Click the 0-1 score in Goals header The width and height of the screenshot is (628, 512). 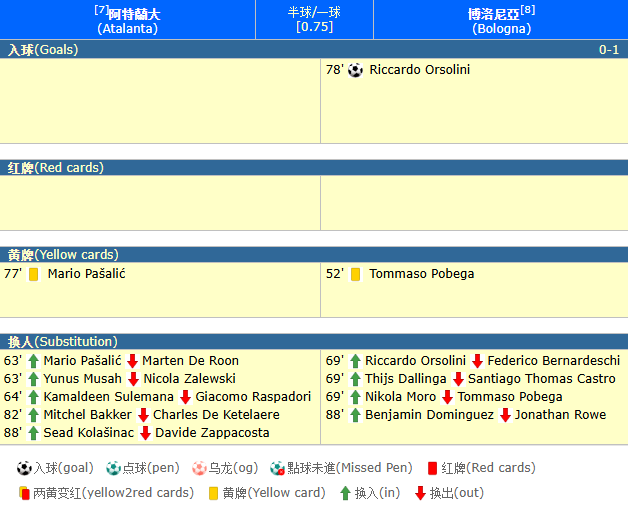[x=609, y=50]
